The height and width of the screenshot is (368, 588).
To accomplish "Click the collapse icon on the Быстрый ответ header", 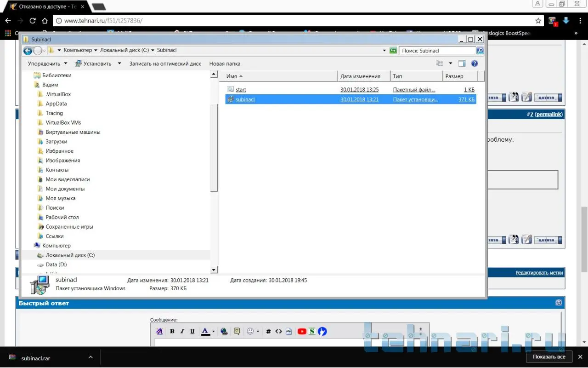I will 559,303.
